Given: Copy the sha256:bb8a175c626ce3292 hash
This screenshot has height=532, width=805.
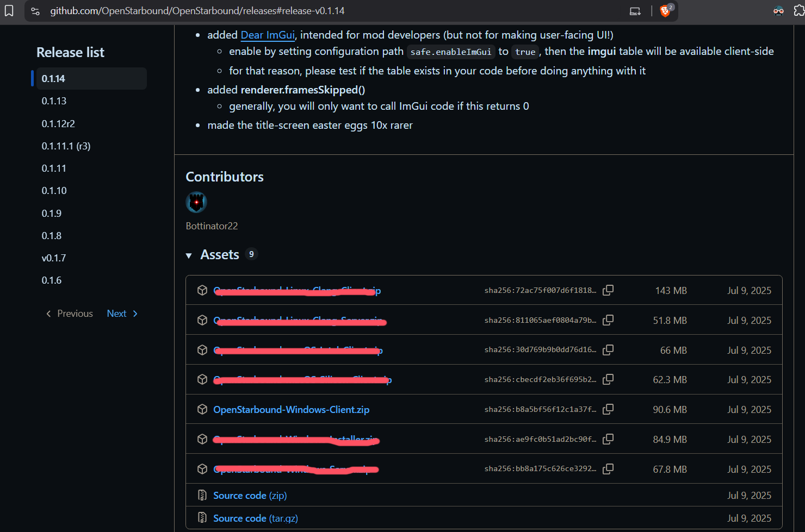Looking at the screenshot, I should point(608,469).
